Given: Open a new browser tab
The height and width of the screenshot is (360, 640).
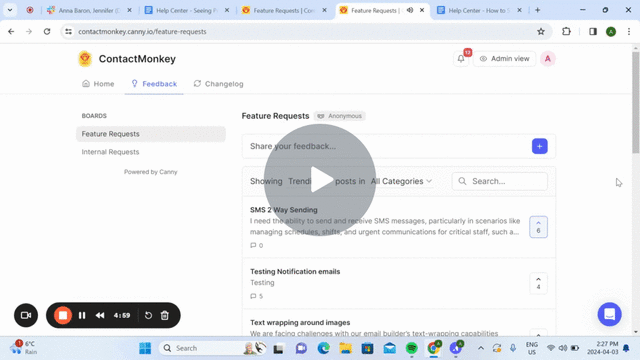Looking at the screenshot, I should click(x=538, y=10).
